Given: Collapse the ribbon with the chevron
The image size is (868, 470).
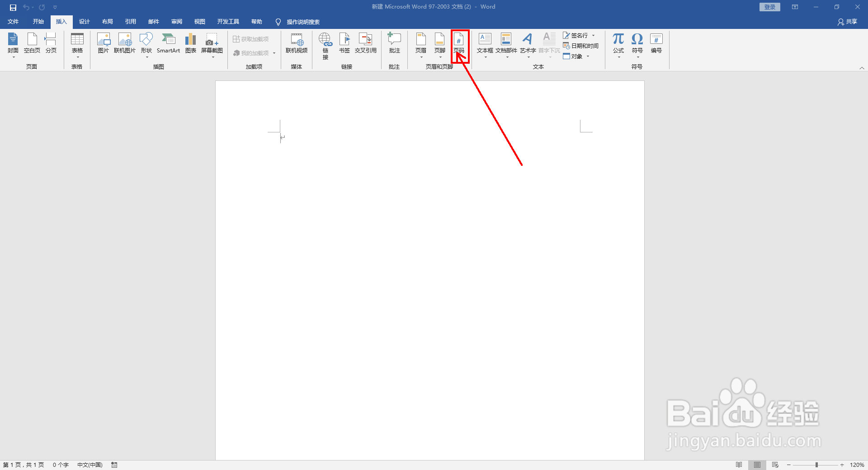Looking at the screenshot, I should pos(862,67).
